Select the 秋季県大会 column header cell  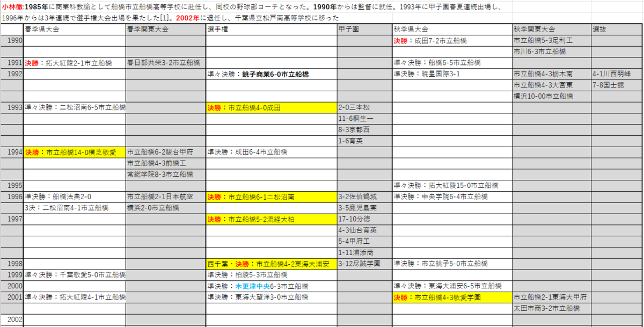452,30
